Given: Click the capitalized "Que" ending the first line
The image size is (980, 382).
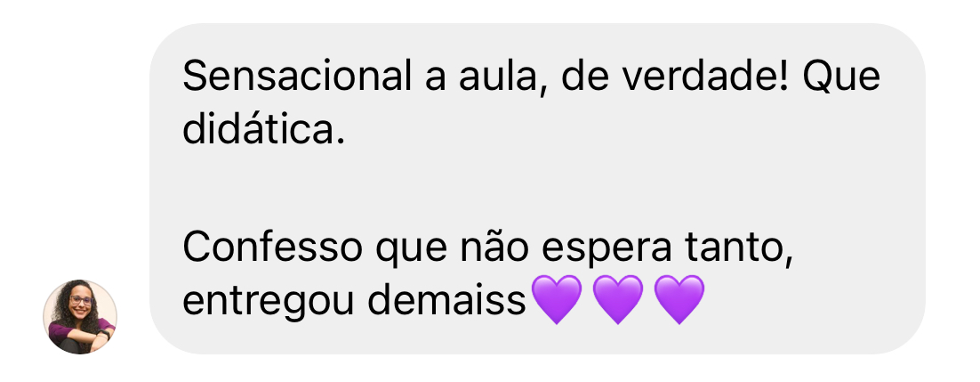Looking at the screenshot, I should [x=842, y=77].
